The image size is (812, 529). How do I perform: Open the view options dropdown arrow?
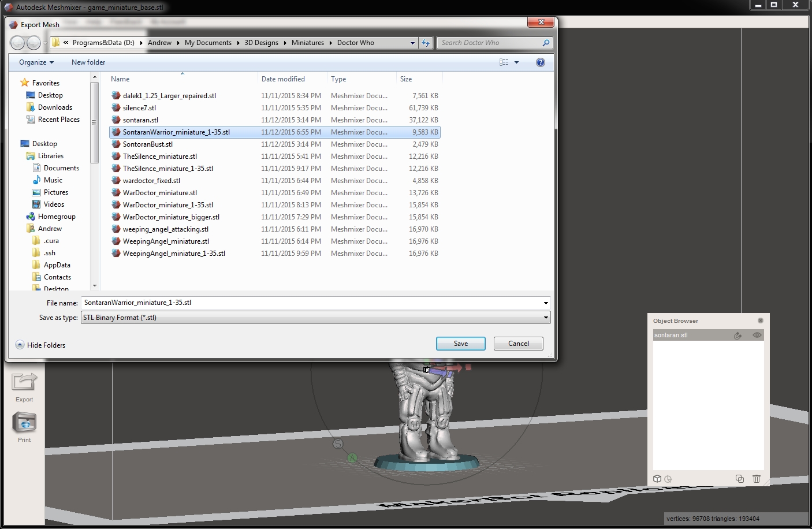tap(516, 62)
